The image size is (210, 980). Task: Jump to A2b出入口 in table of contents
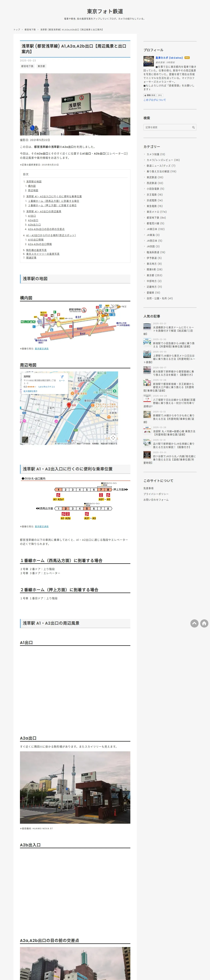point(34,225)
